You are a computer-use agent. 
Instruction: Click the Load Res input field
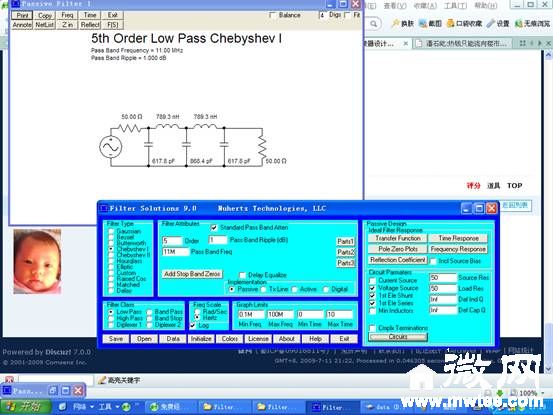pos(443,289)
